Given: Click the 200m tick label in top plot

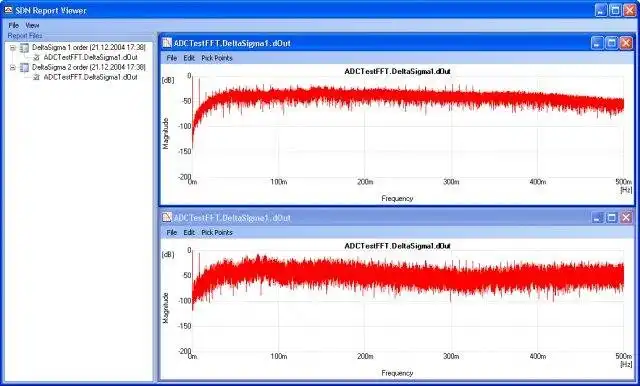Looking at the screenshot, I should (365, 182).
